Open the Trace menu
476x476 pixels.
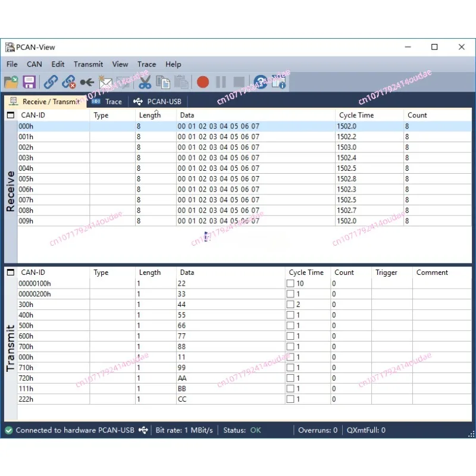coord(146,64)
